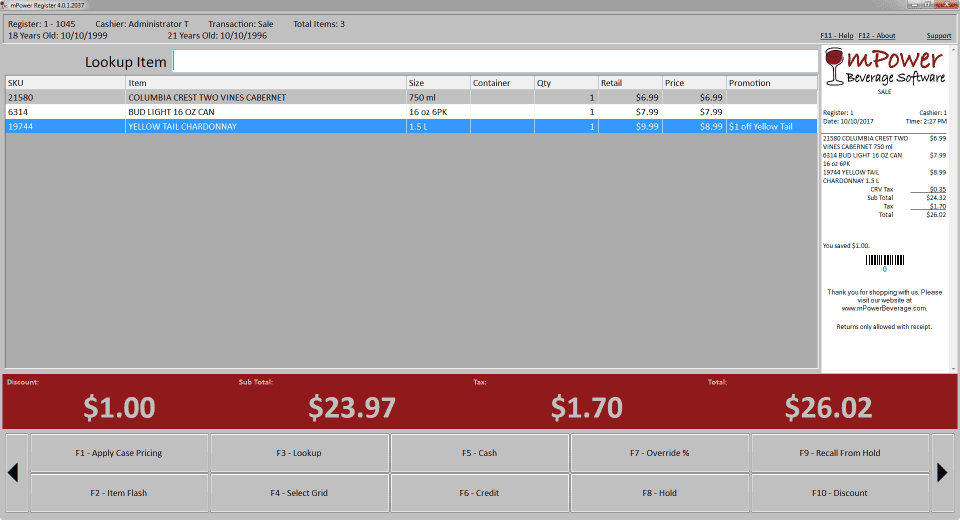Screen dimensions: 960x520
Task: Show previous function key buttons with left arrow
Action: [x=17, y=473]
